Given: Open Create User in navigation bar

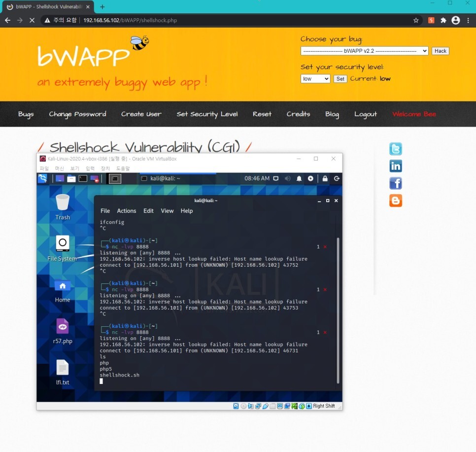Looking at the screenshot, I should [141, 114].
